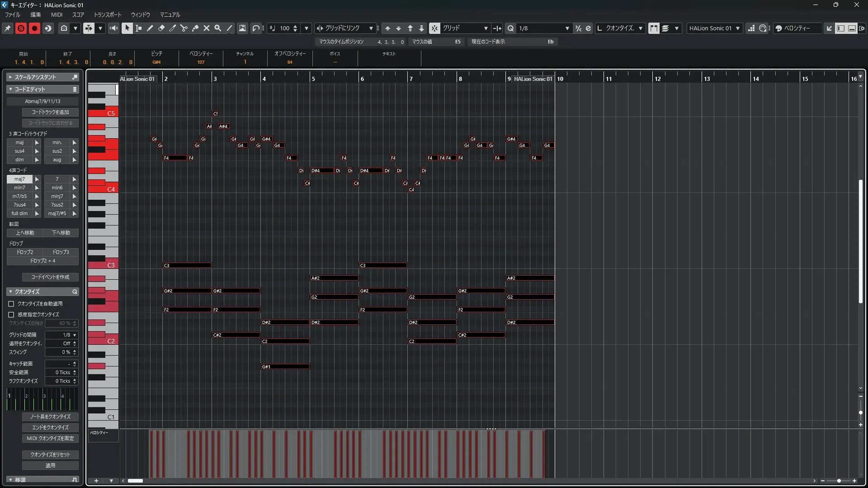Select the Erase tool
868x488 pixels.
coord(161,28)
